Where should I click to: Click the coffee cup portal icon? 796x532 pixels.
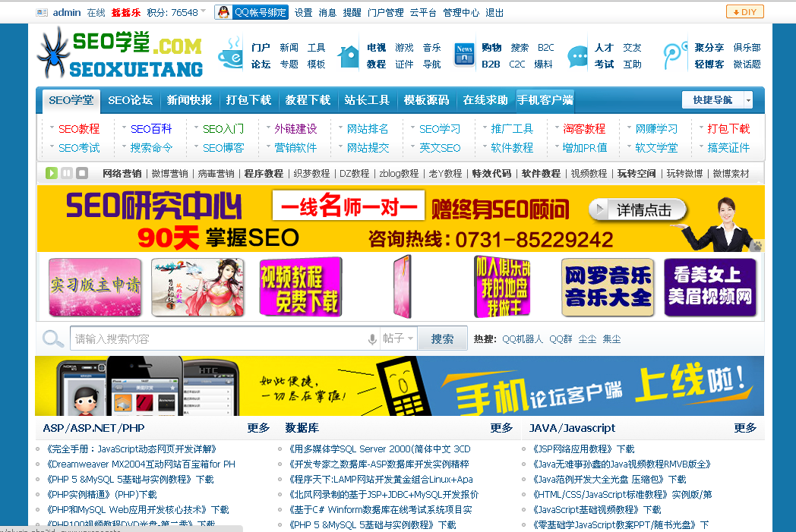(x=230, y=54)
